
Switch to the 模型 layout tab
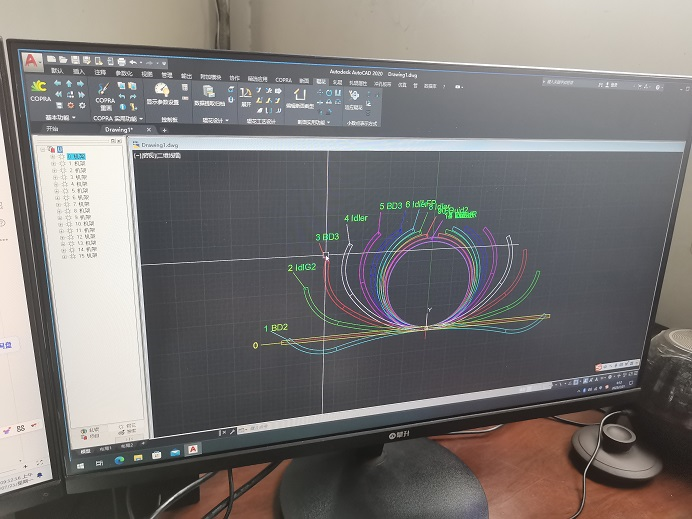coord(85,451)
